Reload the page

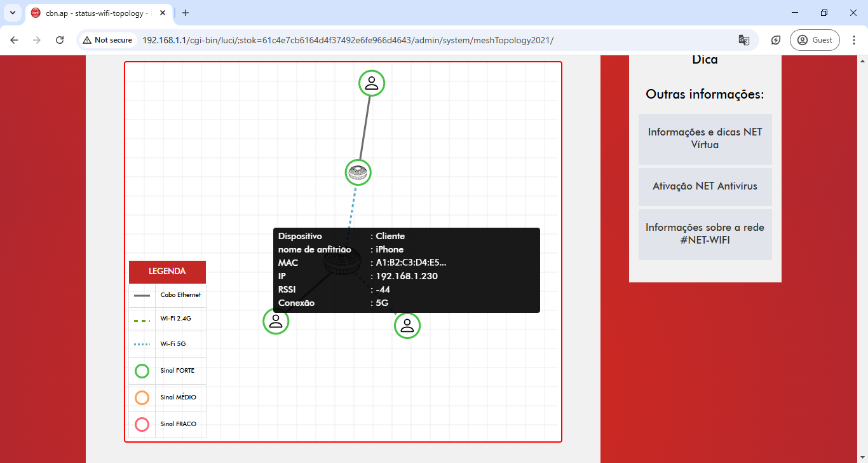[x=60, y=40]
